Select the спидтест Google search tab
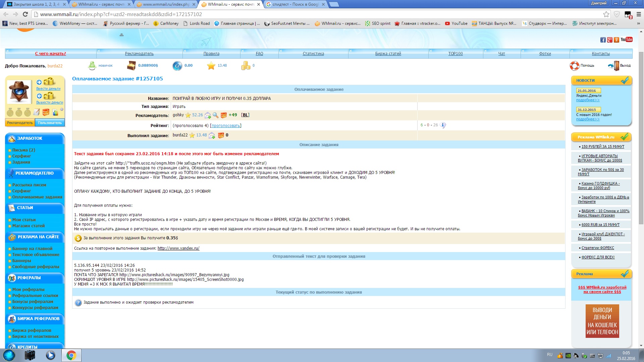The width and height of the screenshot is (644, 362). click(x=294, y=4)
